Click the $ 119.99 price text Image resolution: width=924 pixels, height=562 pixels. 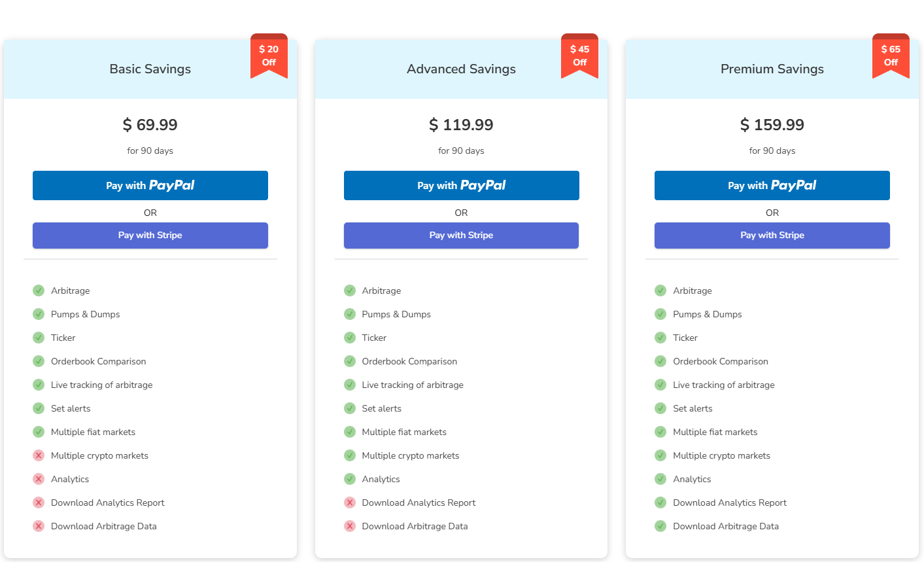[461, 125]
